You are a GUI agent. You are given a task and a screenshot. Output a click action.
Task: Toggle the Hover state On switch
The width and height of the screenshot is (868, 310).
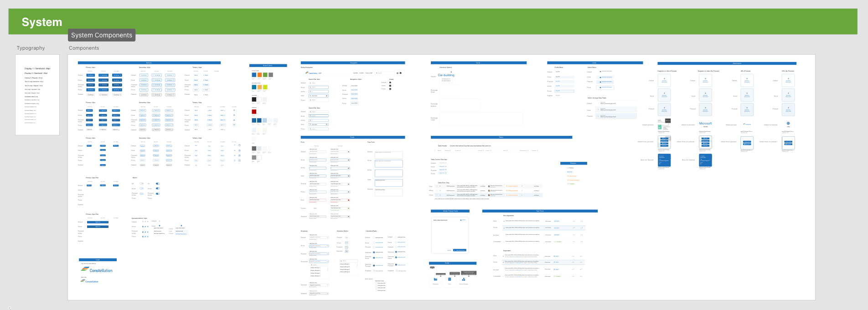[x=158, y=188]
